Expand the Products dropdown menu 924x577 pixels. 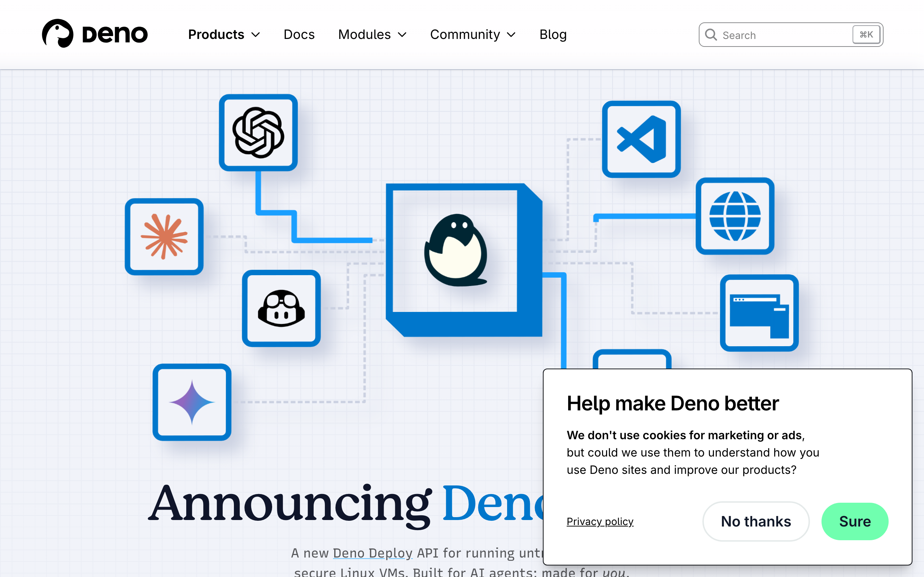pyautogui.click(x=224, y=34)
